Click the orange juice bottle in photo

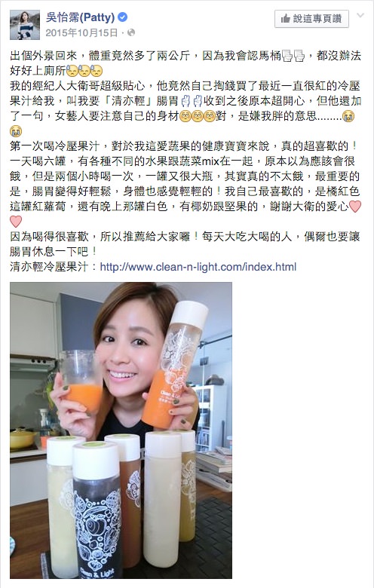pyautogui.click(x=175, y=364)
